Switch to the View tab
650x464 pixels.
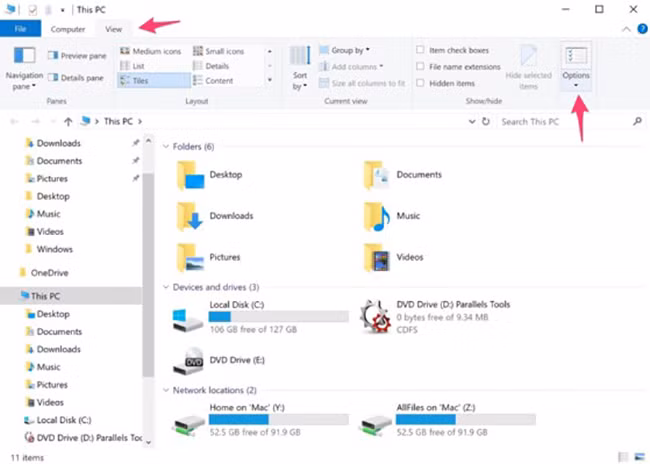113,29
